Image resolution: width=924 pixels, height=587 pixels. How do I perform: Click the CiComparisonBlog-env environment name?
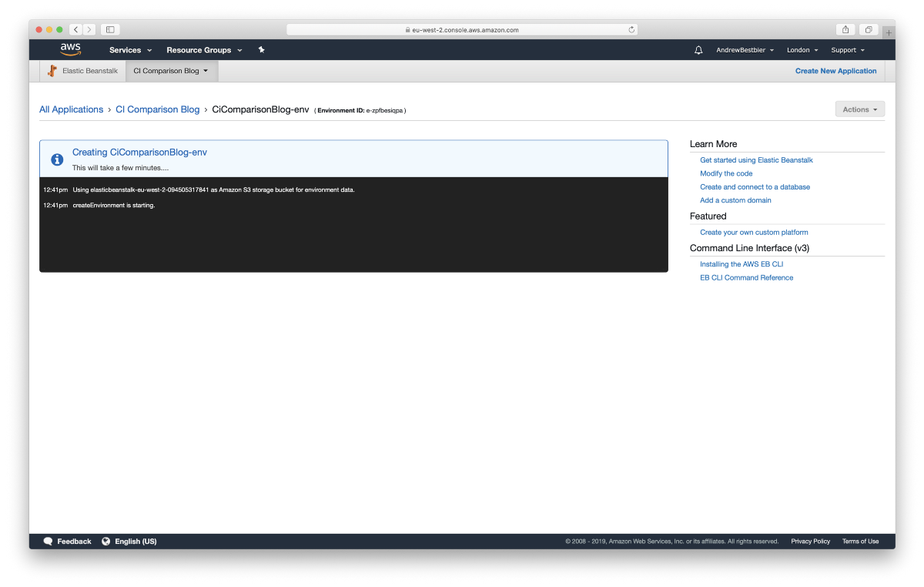tap(260, 109)
